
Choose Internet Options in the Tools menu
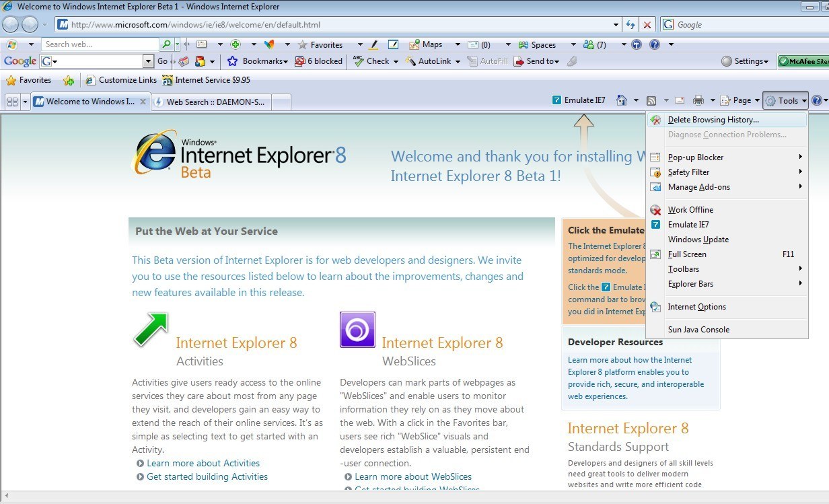tap(696, 307)
